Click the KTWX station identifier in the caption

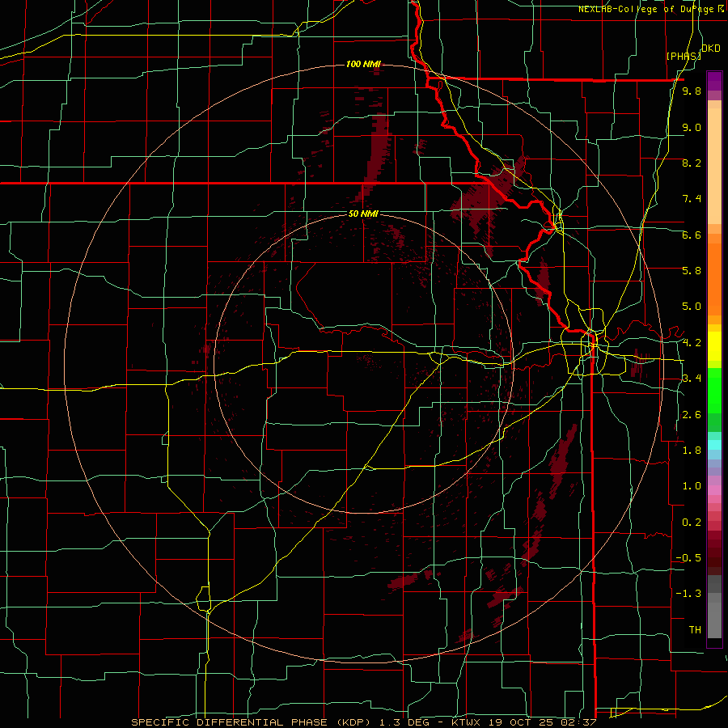pos(468,722)
